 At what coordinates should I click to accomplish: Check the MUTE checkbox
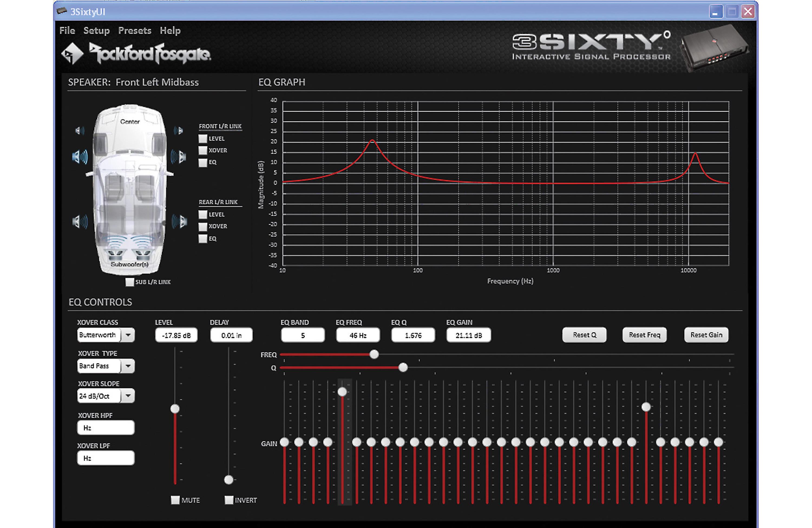pyautogui.click(x=175, y=500)
